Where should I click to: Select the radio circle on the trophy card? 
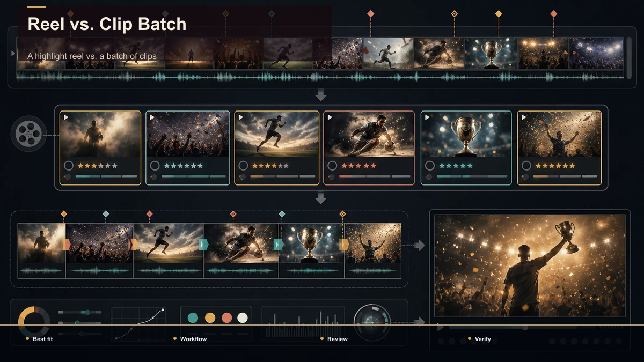pyautogui.click(x=429, y=166)
